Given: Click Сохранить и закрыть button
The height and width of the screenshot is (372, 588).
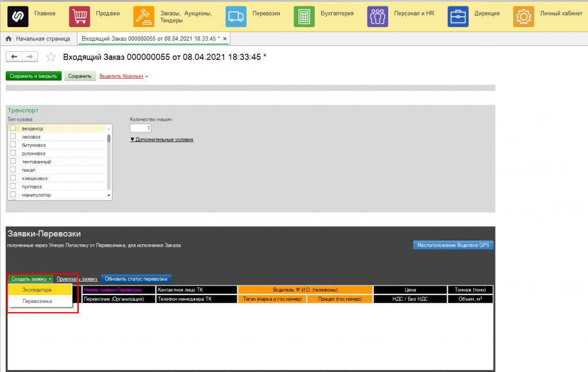Looking at the screenshot, I should point(33,76).
